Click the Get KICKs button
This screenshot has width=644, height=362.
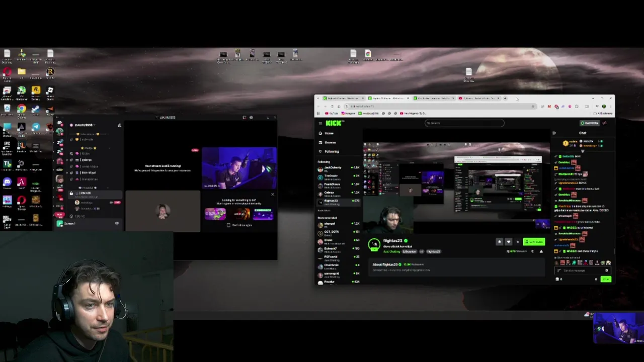(589, 123)
